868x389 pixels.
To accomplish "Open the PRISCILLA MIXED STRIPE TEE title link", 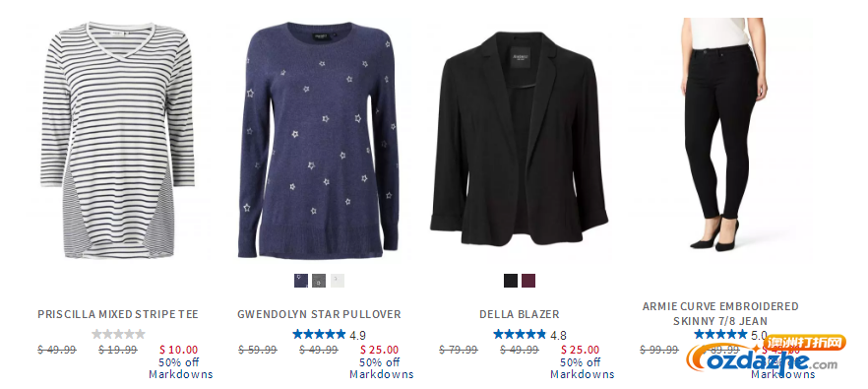I will (x=118, y=314).
